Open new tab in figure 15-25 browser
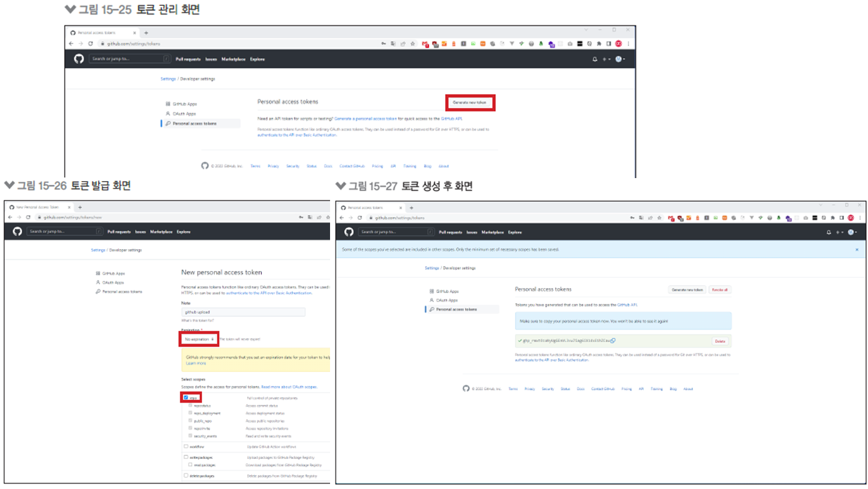 point(146,33)
